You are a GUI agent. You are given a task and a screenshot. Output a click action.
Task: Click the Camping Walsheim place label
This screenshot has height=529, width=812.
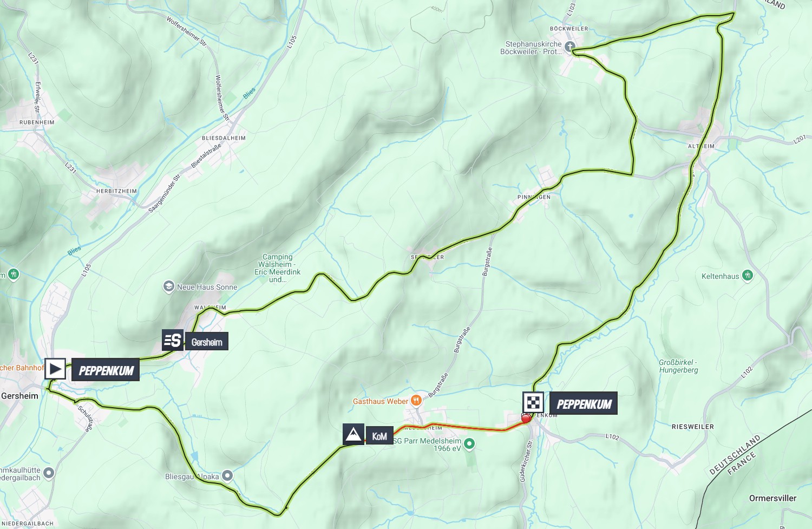tap(278, 269)
